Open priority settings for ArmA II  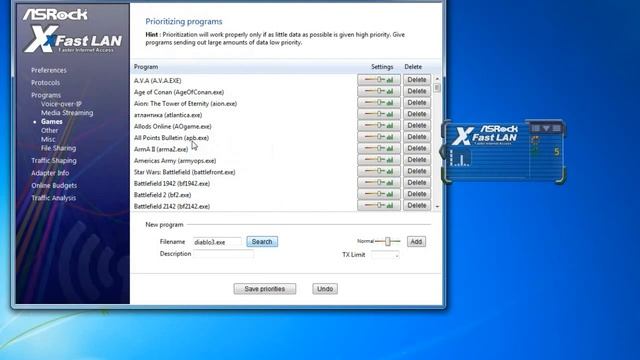[x=379, y=148]
